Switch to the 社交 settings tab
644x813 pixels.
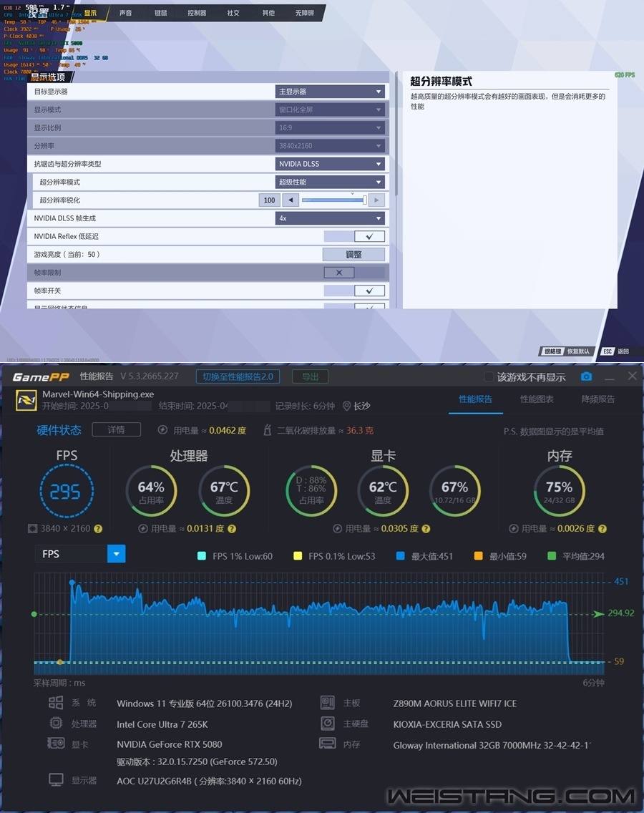233,13
